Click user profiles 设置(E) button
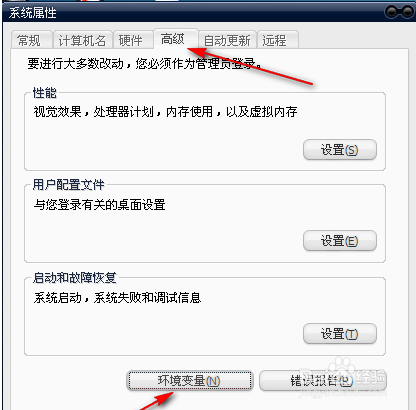 coord(340,241)
